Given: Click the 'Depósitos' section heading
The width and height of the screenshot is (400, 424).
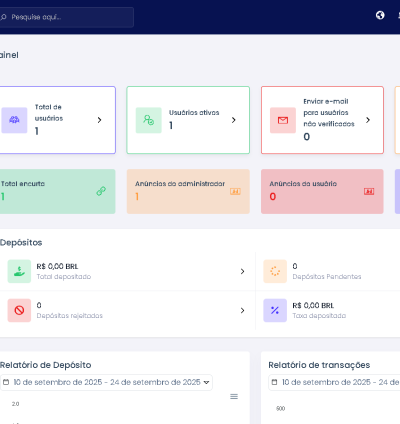Looking at the screenshot, I should coord(21,242).
